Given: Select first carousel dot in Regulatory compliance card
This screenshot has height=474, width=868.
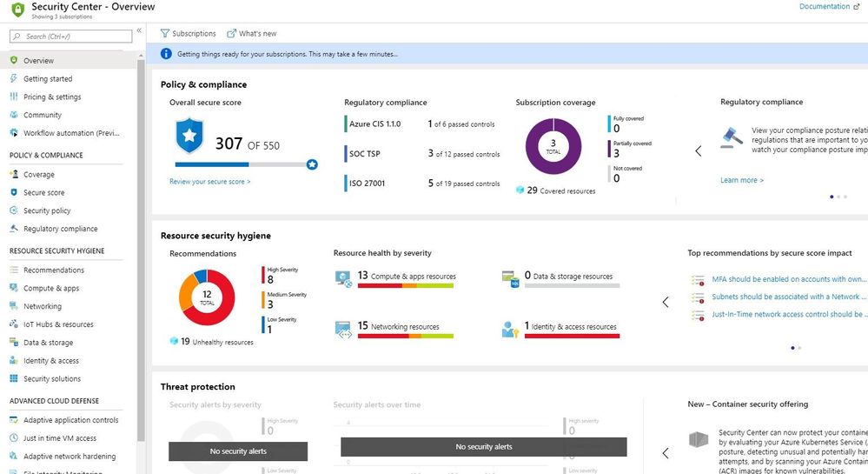Looking at the screenshot, I should [832, 197].
